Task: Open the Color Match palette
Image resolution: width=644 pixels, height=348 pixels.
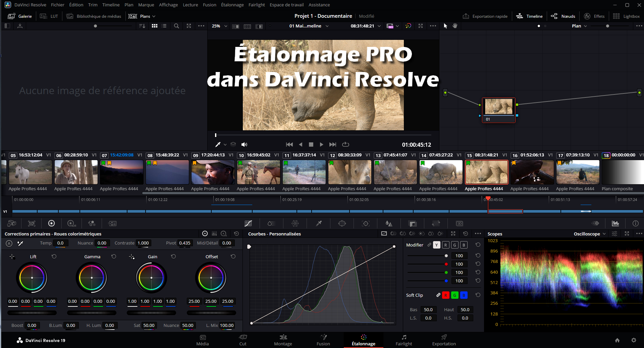Action: pyautogui.click(x=32, y=223)
